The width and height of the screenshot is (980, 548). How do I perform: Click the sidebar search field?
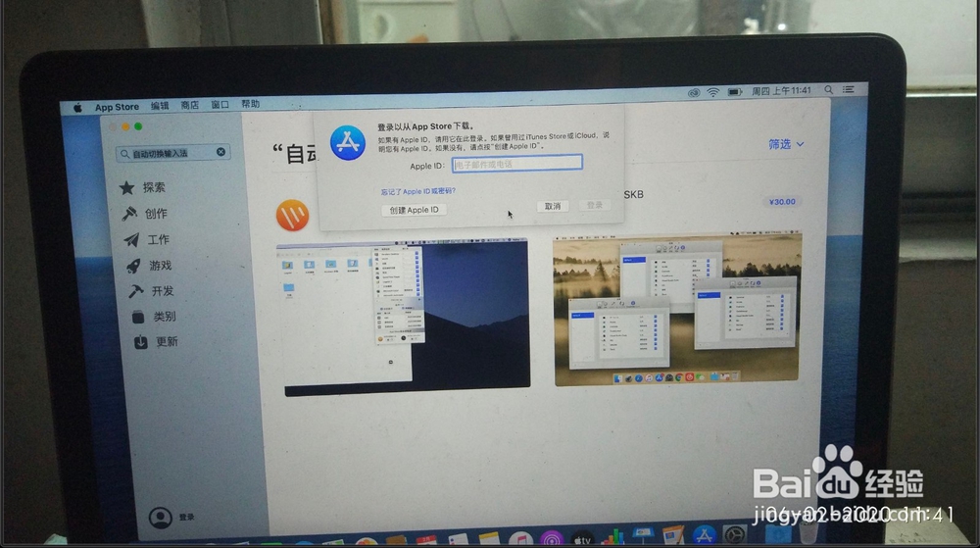(173, 153)
